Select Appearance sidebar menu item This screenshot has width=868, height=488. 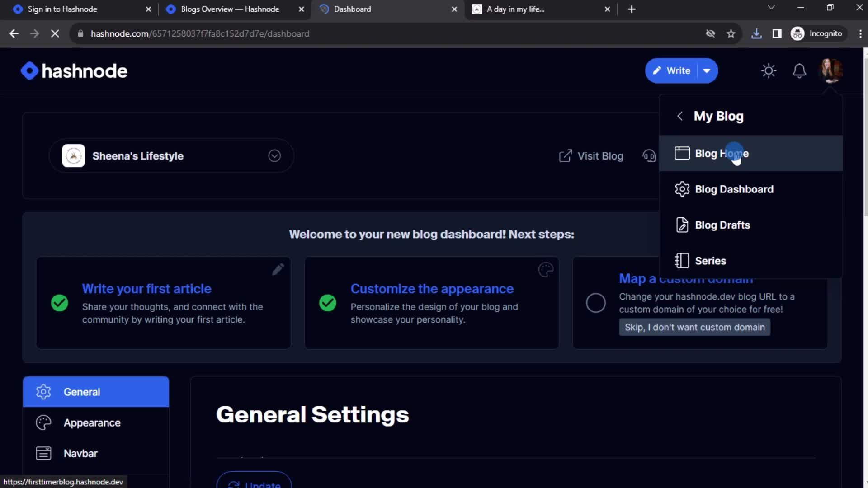[92, 422]
